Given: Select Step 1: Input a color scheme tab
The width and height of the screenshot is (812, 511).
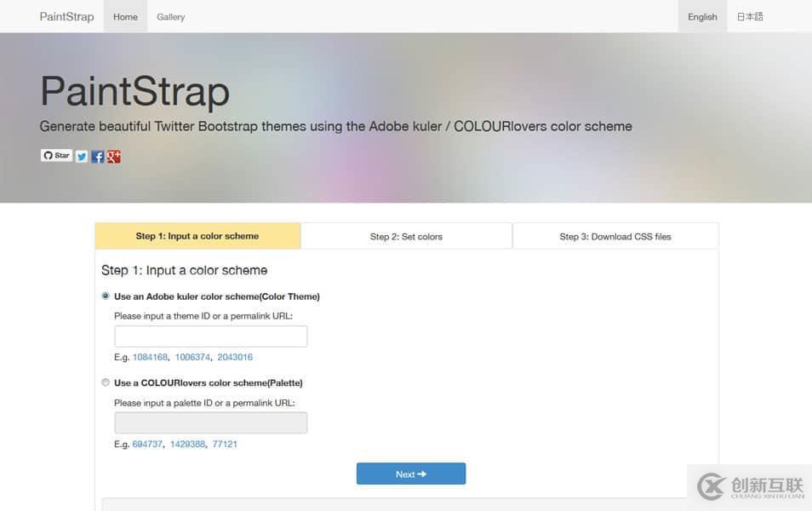Looking at the screenshot, I should click(x=197, y=236).
